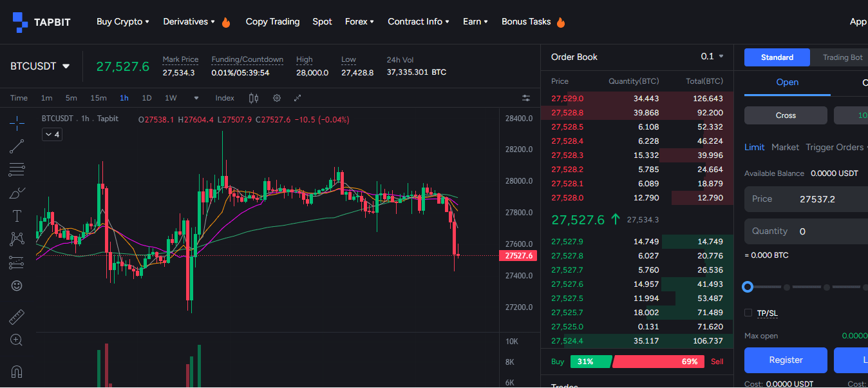The image size is (868, 388).
Task: Open Copy Trading page
Action: [272, 21]
